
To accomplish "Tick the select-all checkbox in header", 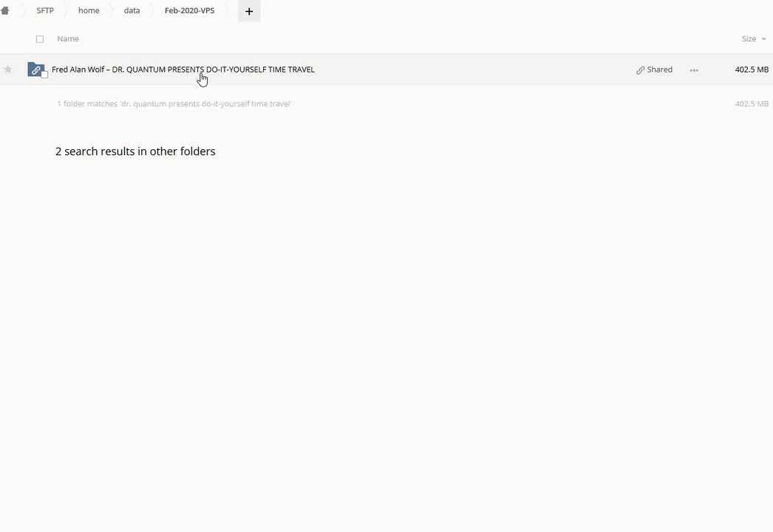I will coord(40,39).
